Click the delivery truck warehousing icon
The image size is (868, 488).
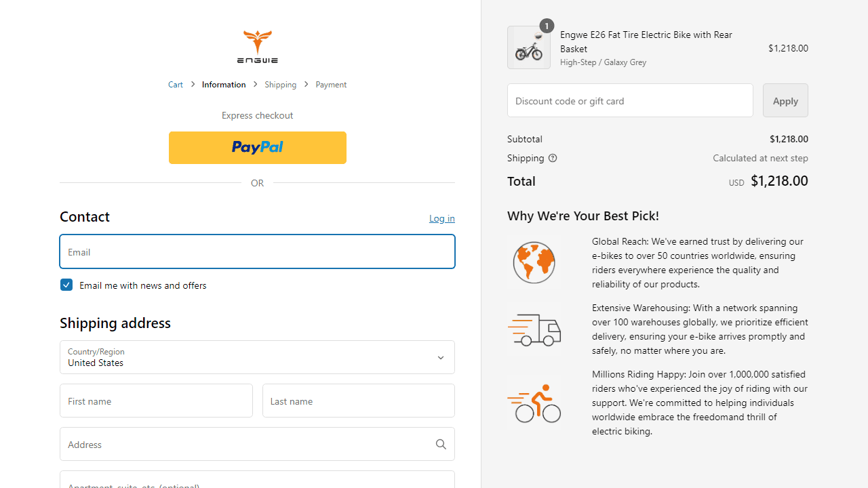[x=534, y=329]
